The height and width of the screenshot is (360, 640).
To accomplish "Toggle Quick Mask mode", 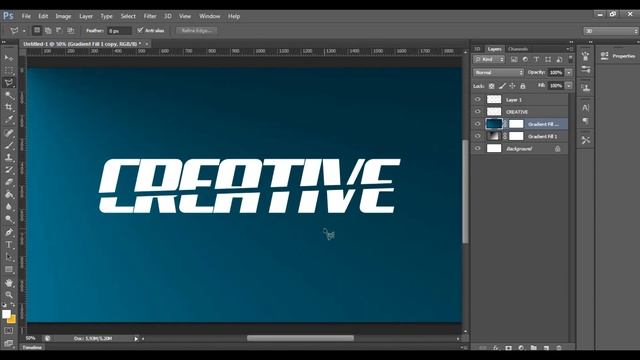I will 9,331.
